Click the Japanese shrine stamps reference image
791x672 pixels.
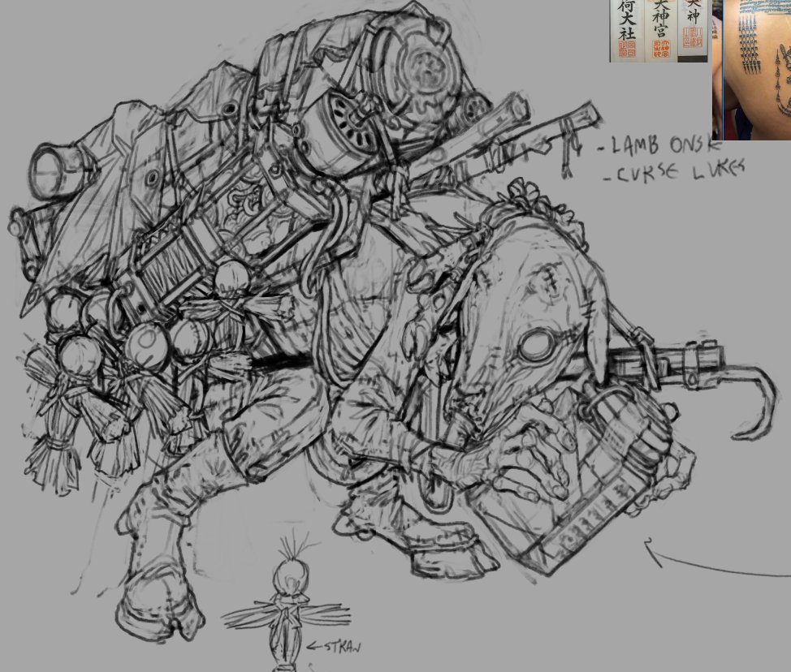[x=660, y=31]
